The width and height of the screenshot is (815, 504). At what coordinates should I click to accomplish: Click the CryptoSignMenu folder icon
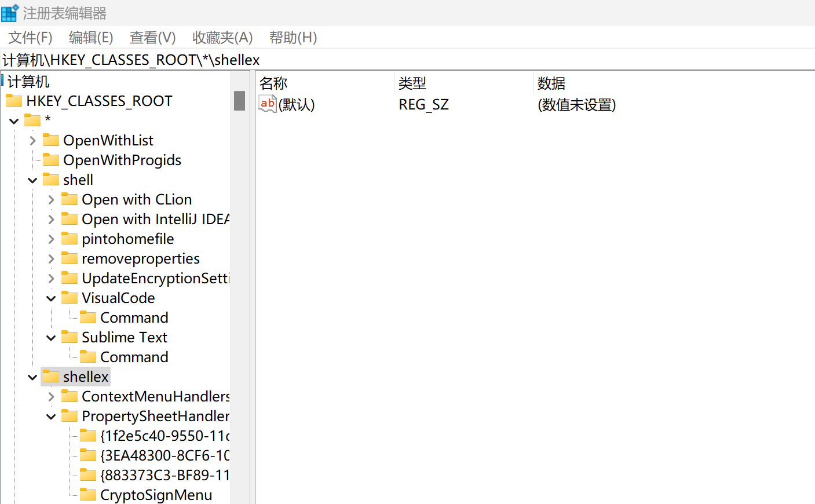88,495
